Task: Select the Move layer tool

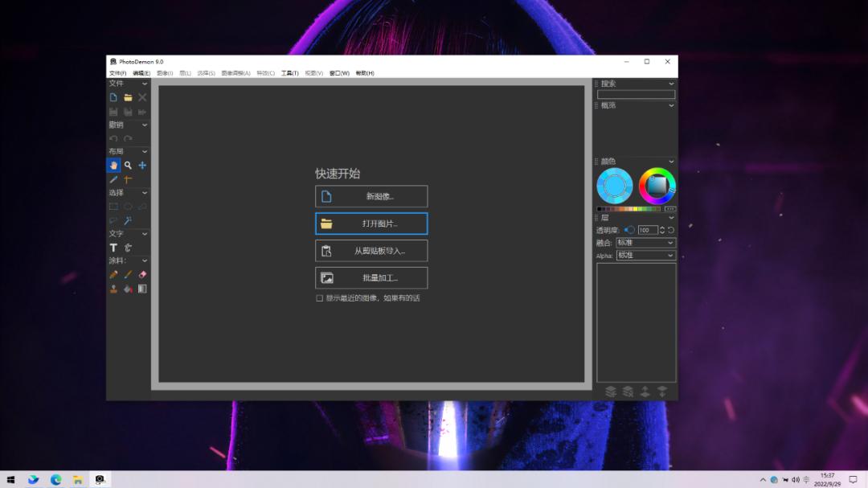Action: pos(142,165)
